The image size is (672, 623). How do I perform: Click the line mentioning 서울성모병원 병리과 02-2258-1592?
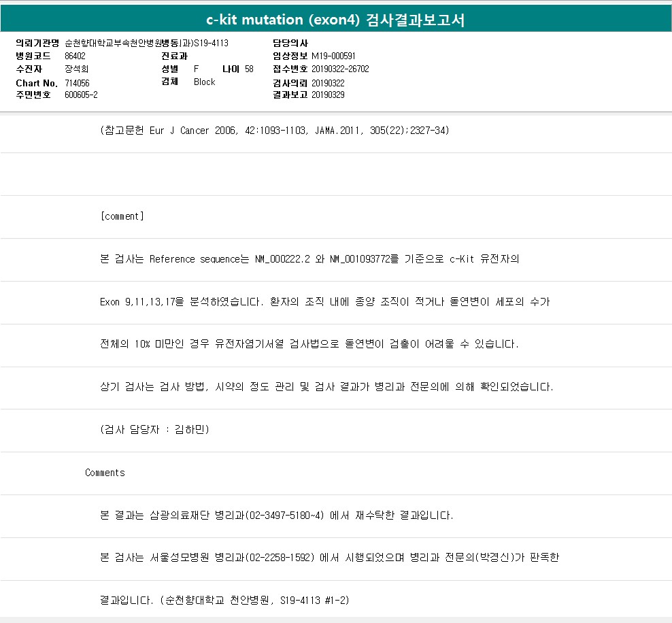pos(330,557)
